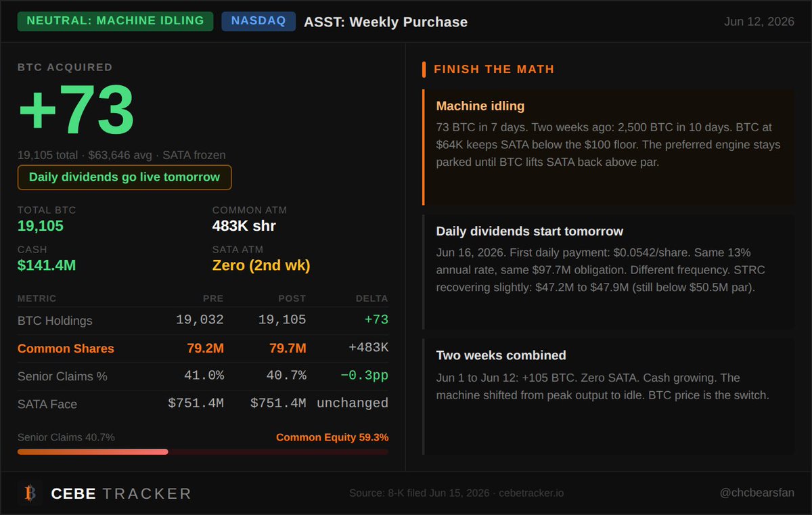
Task: Click the BTC ACQUIRED label
Action: (x=65, y=67)
